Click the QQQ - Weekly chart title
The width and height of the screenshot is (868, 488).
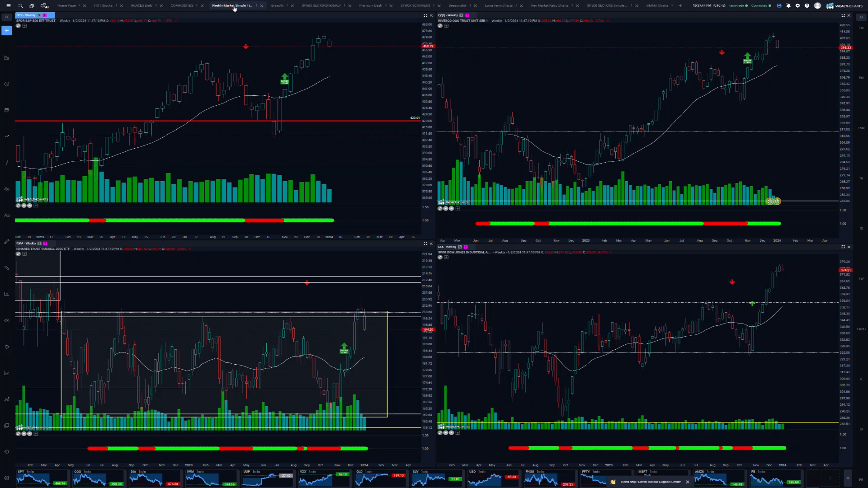point(448,15)
